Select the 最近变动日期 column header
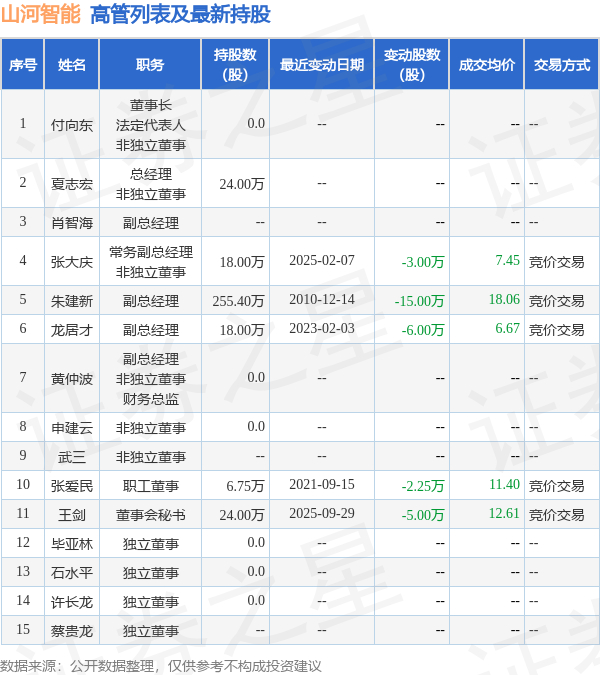 point(322,65)
